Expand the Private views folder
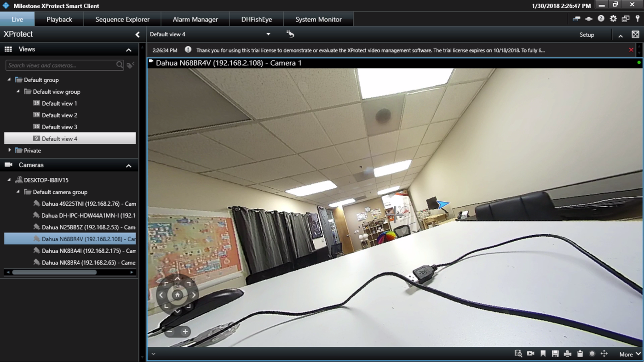The width and height of the screenshot is (644, 362). coord(9,150)
